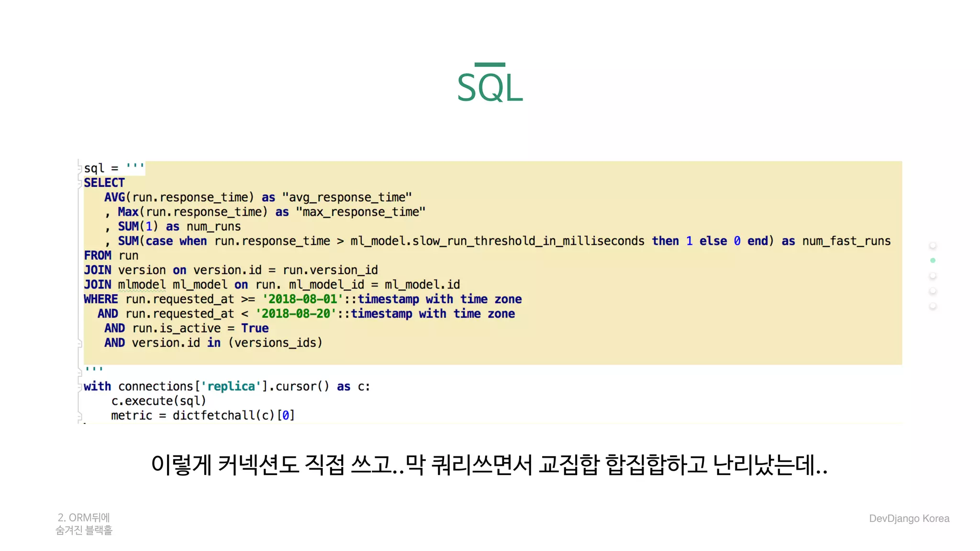Click the 'max_response_time' alias text
This screenshot has height=551, width=980.
pos(360,212)
